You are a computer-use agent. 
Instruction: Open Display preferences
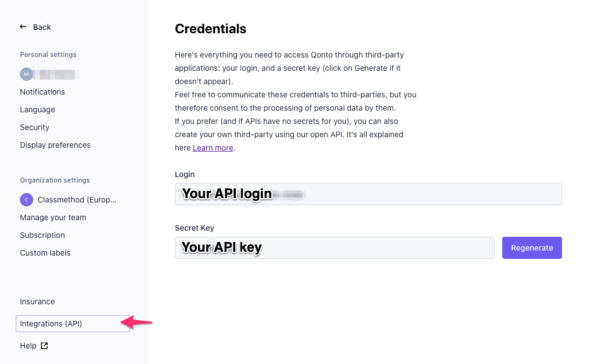pos(55,145)
